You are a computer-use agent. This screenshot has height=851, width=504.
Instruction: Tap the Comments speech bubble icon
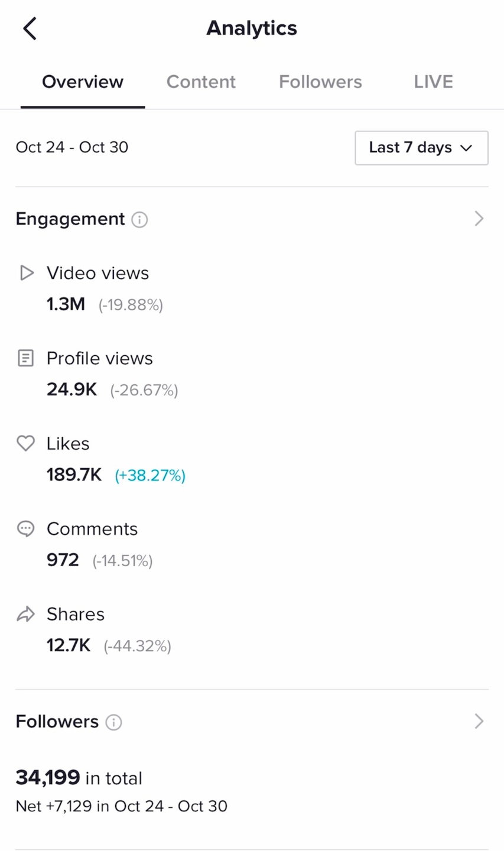pyautogui.click(x=25, y=528)
